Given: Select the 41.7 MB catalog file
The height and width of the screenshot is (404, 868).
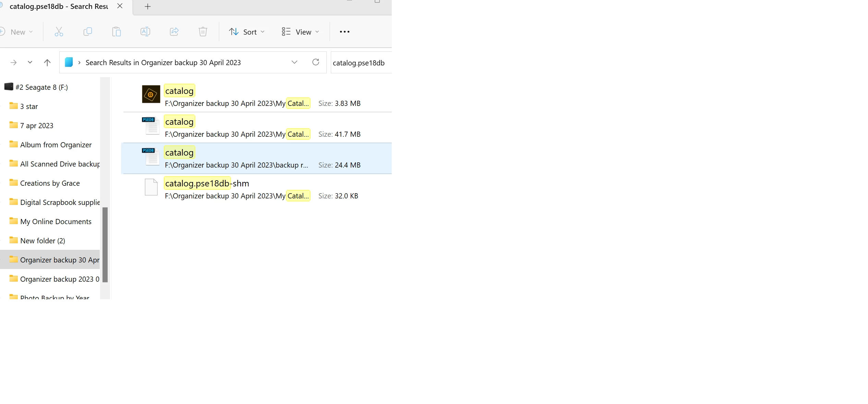Looking at the screenshot, I should 179,122.
